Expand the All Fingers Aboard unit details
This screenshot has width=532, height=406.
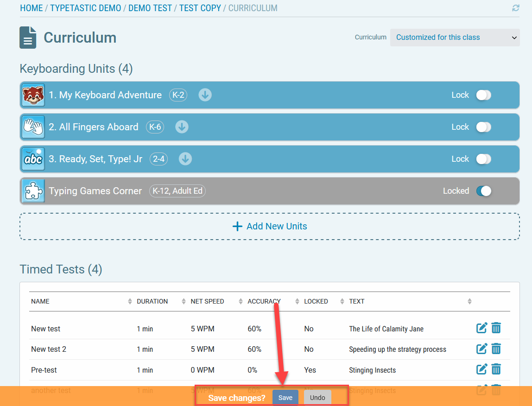182,127
